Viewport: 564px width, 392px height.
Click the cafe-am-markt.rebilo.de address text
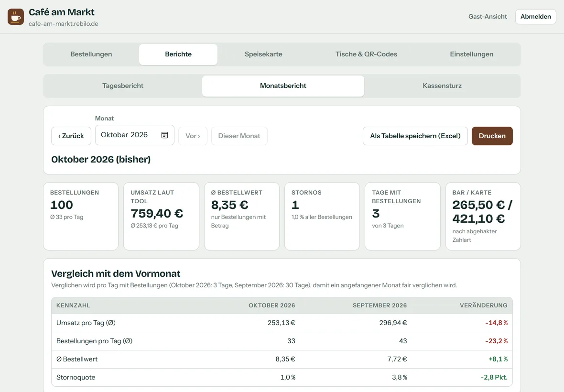63,24
